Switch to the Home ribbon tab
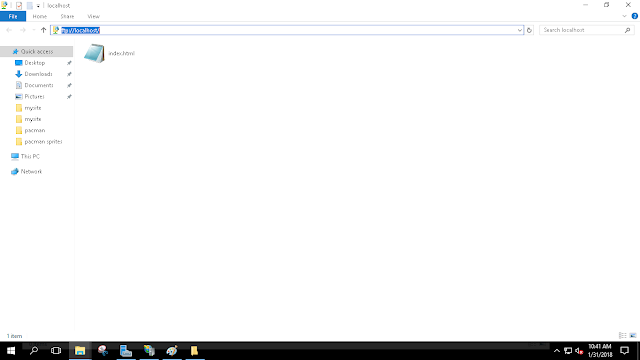The height and width of the screenshot is (360, 640). [40, 16]
